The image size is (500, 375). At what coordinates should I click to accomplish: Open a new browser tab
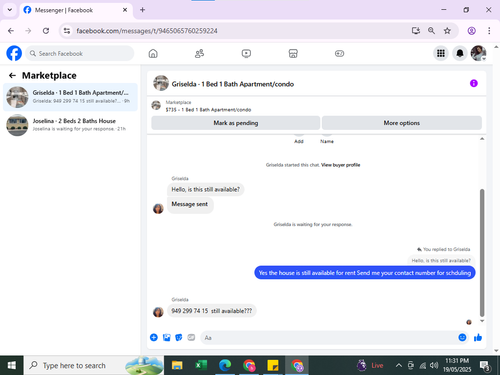pos(142,10)
